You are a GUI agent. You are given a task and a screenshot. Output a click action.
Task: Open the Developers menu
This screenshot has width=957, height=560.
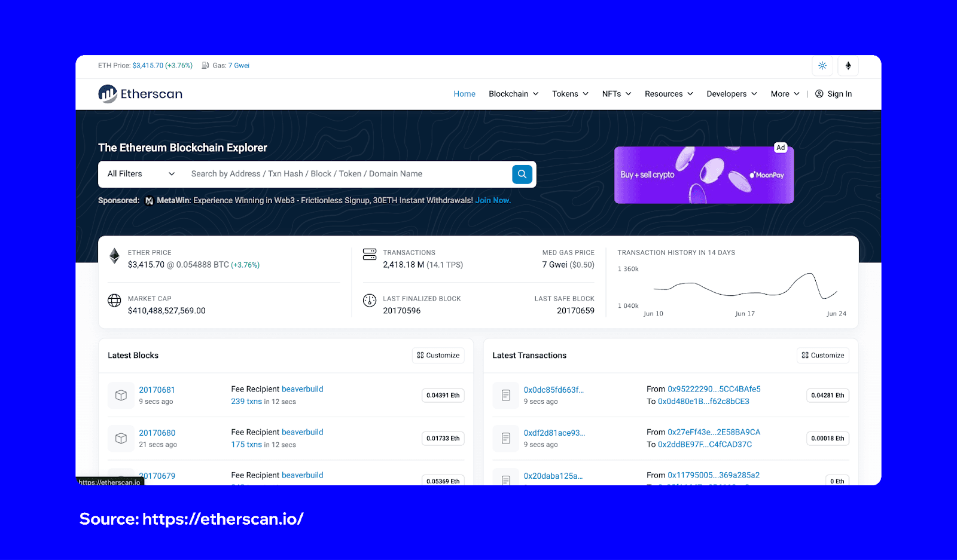732,94
